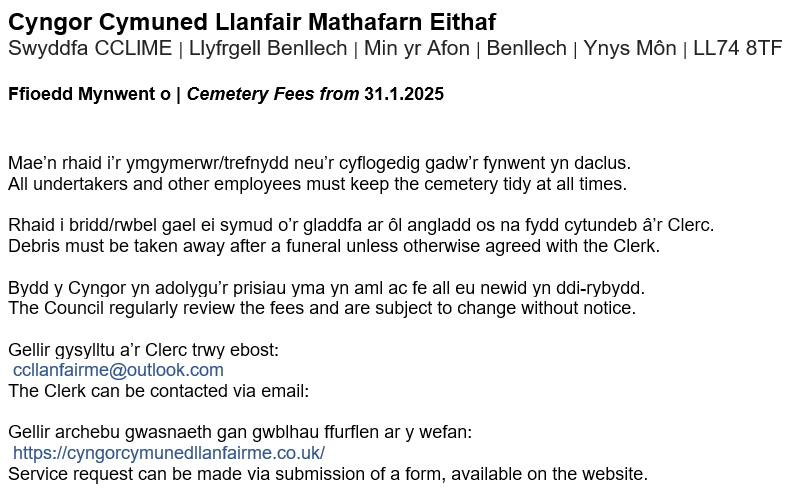This screenshot has height=502, width=788.
Task: Click the Ynys Môn text
Action: click(627, 49)
